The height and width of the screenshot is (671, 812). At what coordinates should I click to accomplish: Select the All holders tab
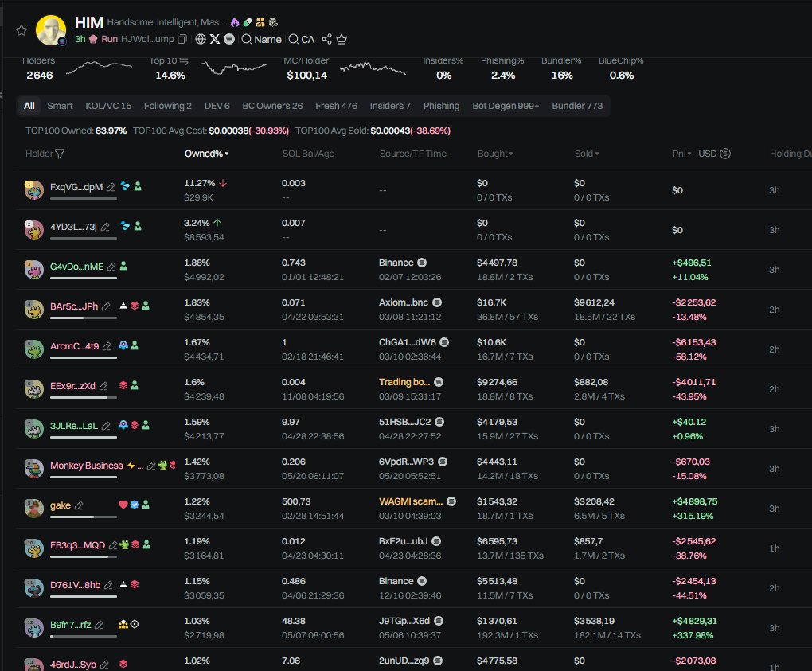pos(29,106)
